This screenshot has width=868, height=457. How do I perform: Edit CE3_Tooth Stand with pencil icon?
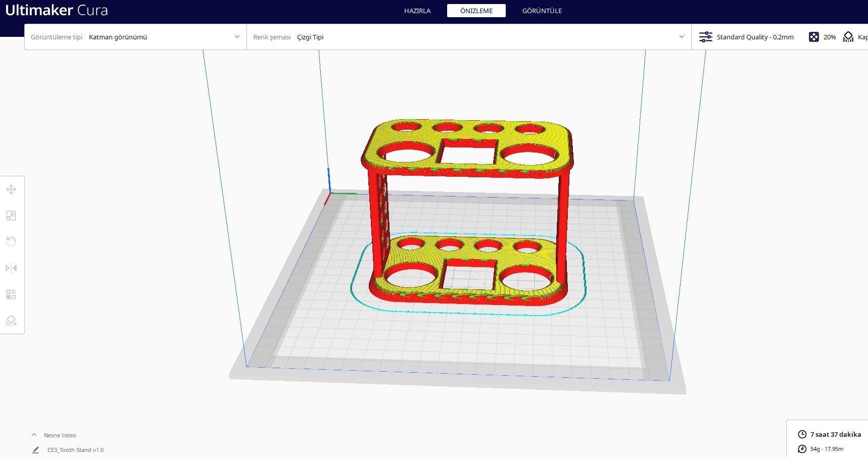(x=34, y=449)
